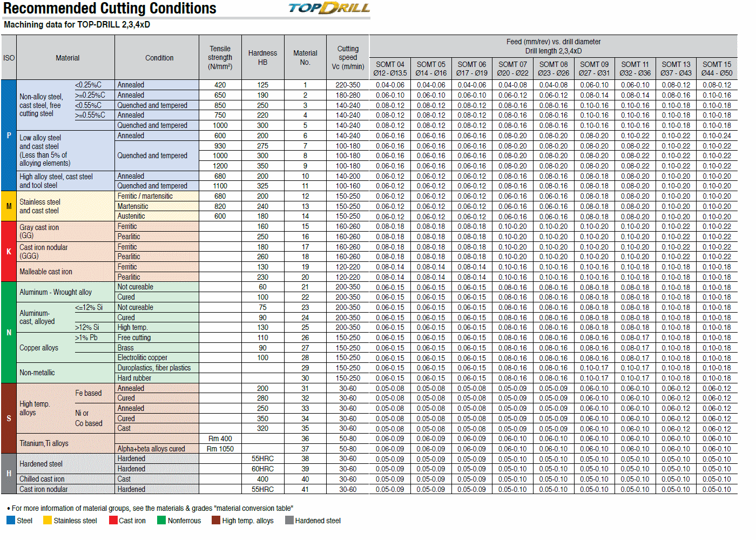756x540 pixels.
Task: Click the blue Steel legend swatch
Action: 11,521
